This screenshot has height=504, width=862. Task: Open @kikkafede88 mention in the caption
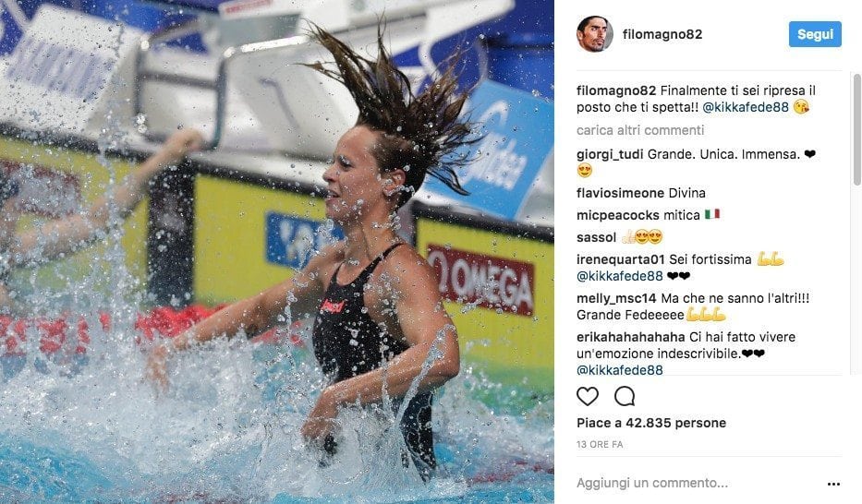746,107
